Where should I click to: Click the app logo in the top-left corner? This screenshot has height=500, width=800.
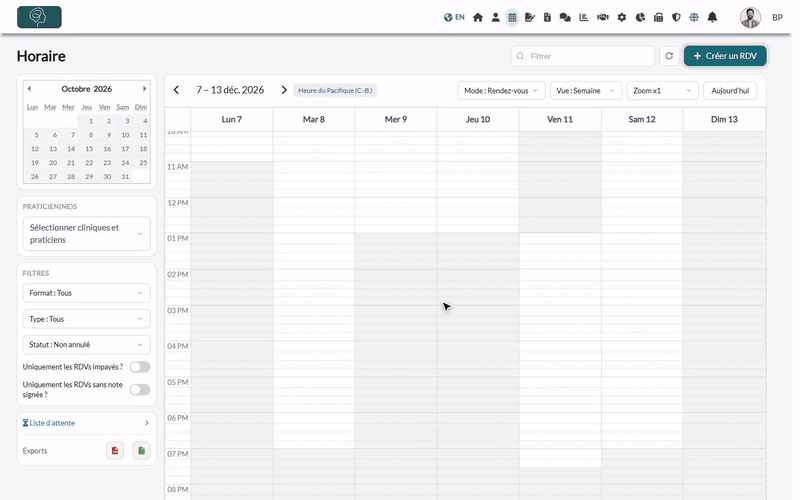[39, 17]
